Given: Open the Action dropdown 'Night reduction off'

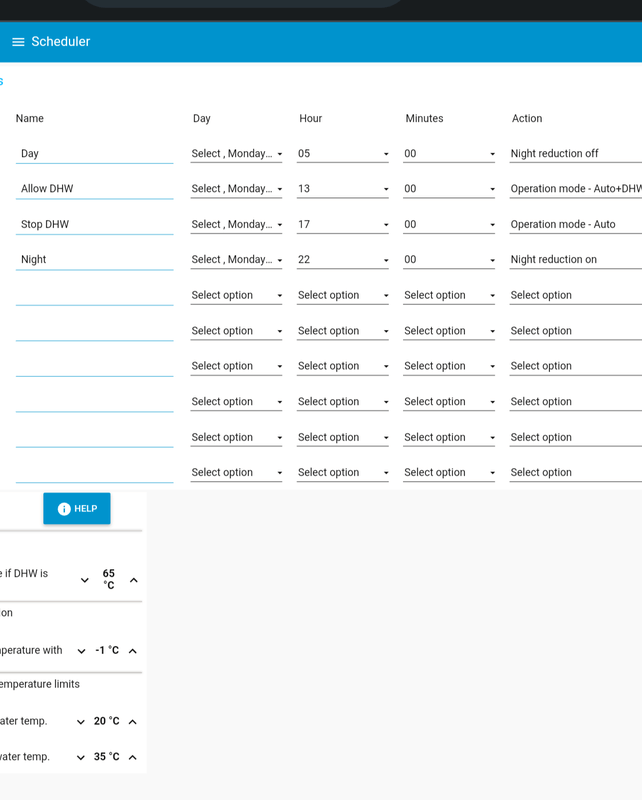Looking at the screenshot, I should click(x=576, y=154).
